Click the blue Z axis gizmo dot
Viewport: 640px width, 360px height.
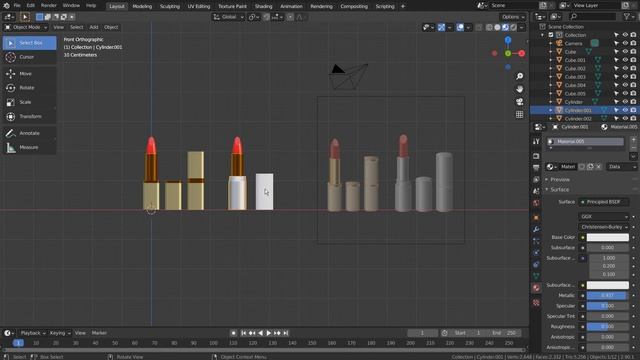click(508, 40)
